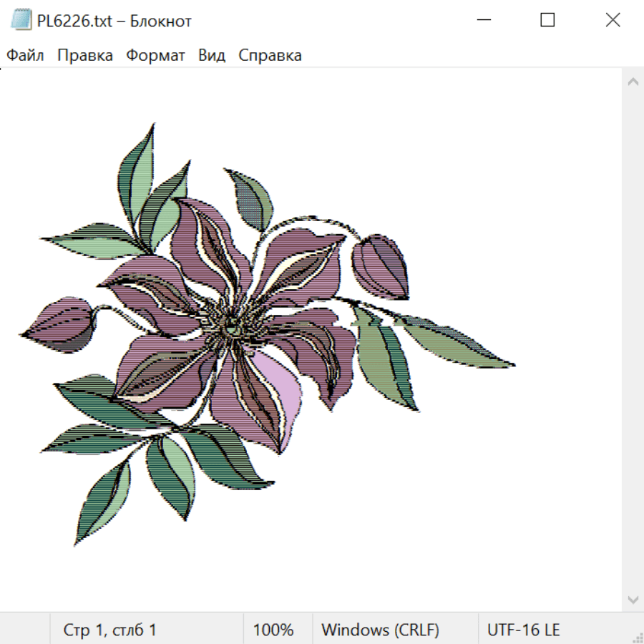This screenshot has width=644, height=644.
Task: Click the PL6226.txt – Блокнот title text
Action: pos(114,21)
